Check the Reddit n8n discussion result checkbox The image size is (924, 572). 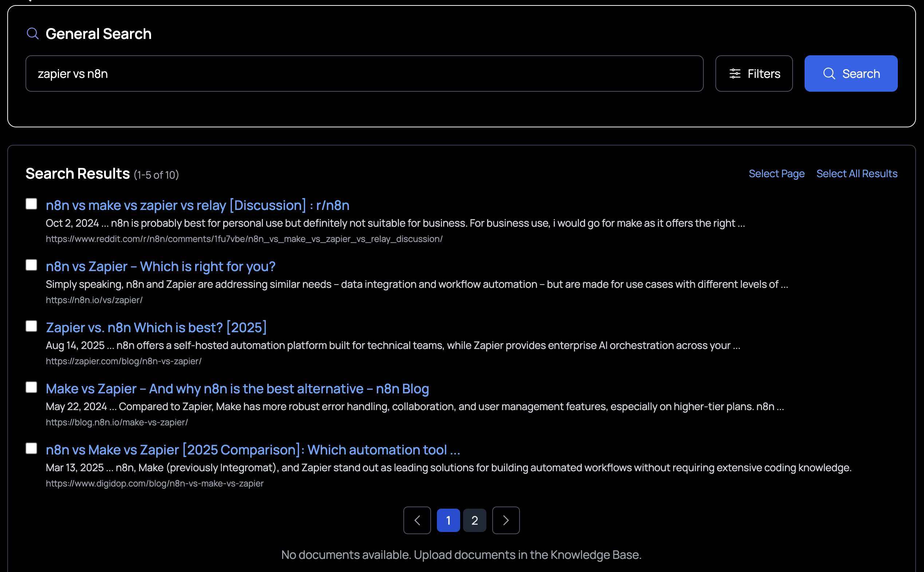(31, 204)
